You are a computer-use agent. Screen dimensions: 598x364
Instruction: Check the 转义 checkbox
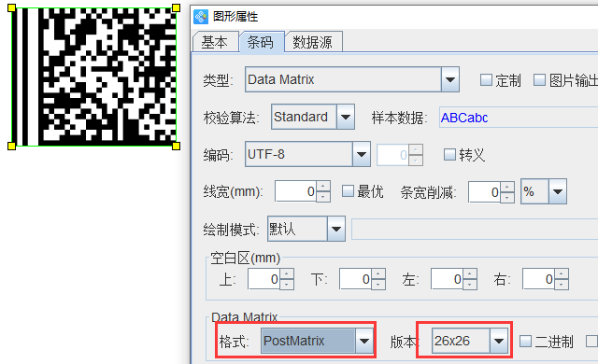click(x=449, y=155)
